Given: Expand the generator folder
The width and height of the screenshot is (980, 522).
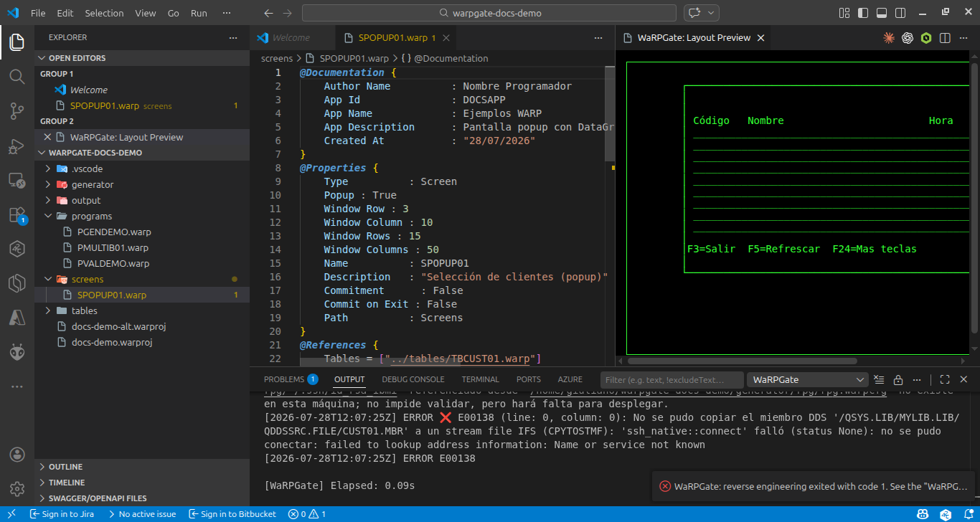Looking at the screenshot, I should click(x=142, y=184).
